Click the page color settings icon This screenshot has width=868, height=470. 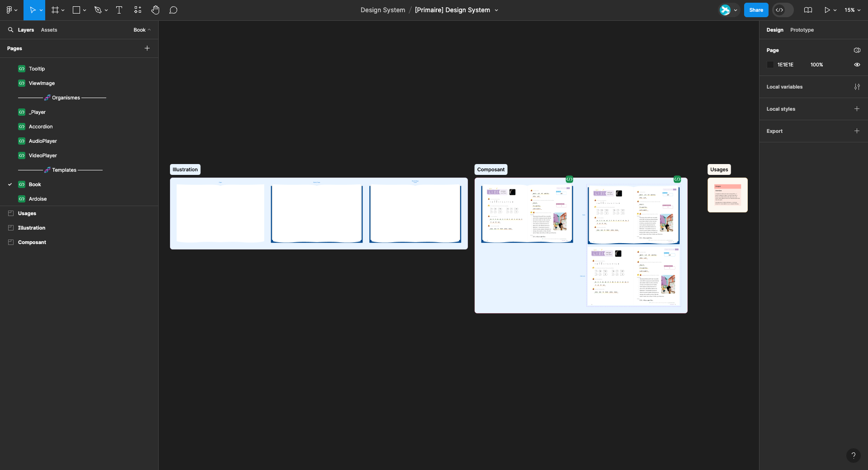click(857, 50)
